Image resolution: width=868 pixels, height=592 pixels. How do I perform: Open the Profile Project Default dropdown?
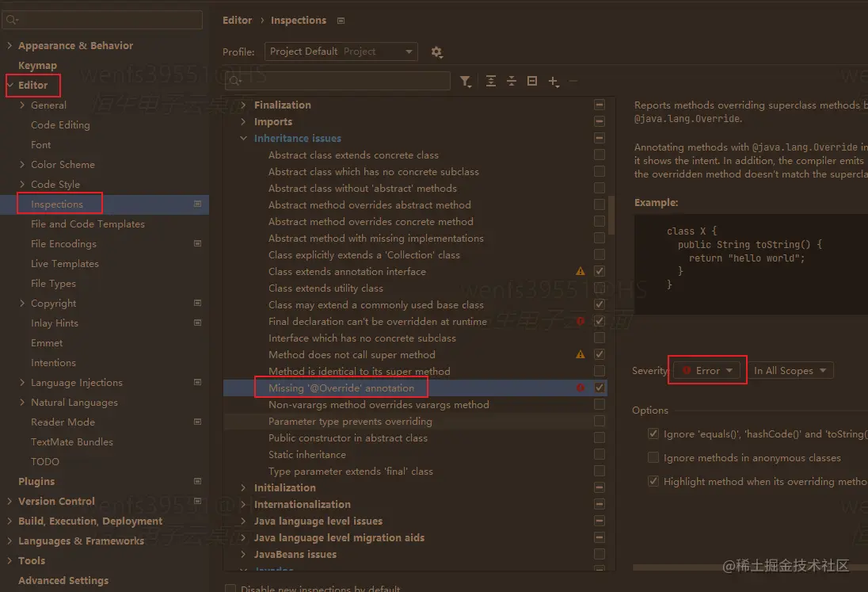coord(341,52)
